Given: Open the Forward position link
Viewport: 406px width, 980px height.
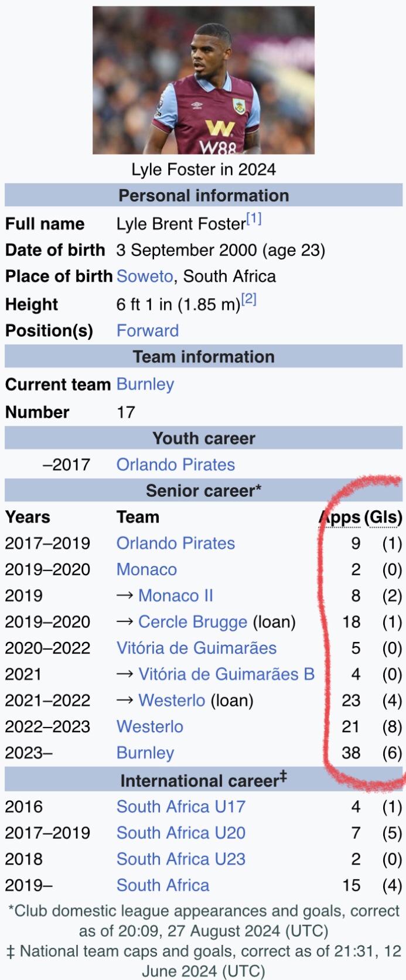Looking at the screenshot, I should click(x=148, y=330).
